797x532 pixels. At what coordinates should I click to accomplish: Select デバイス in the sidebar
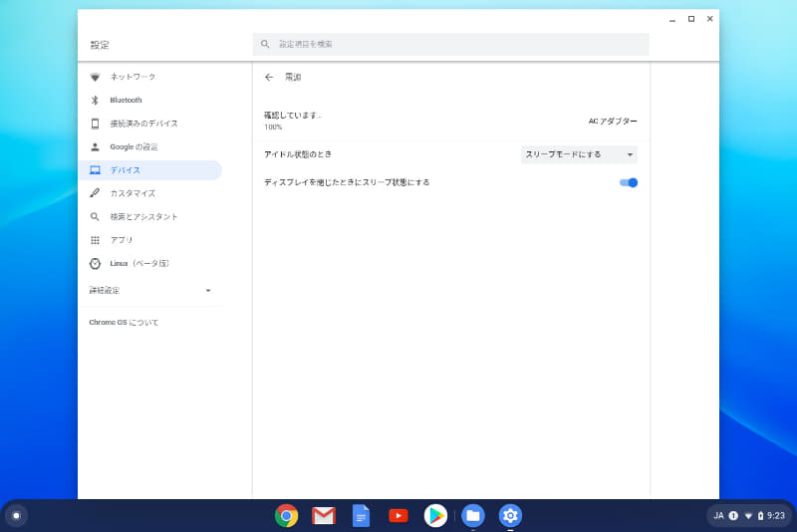(x=150, y=170)
